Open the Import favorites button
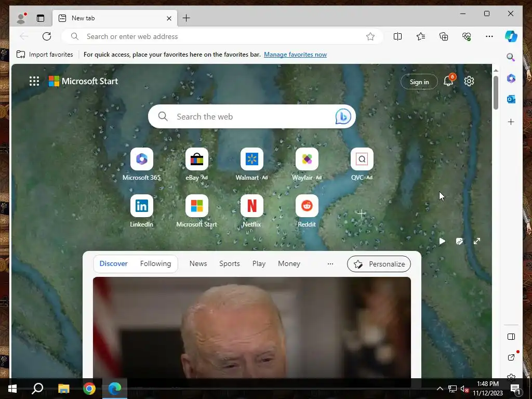The width and height of the screenshot is (532, 399). (x=45, y=54)
